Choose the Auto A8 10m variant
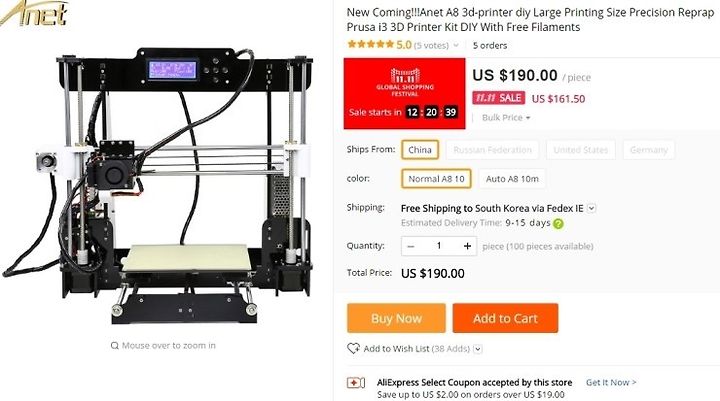The height and width of the screenshot is (401, 720). pyautogui.click(x=512, y=179)
